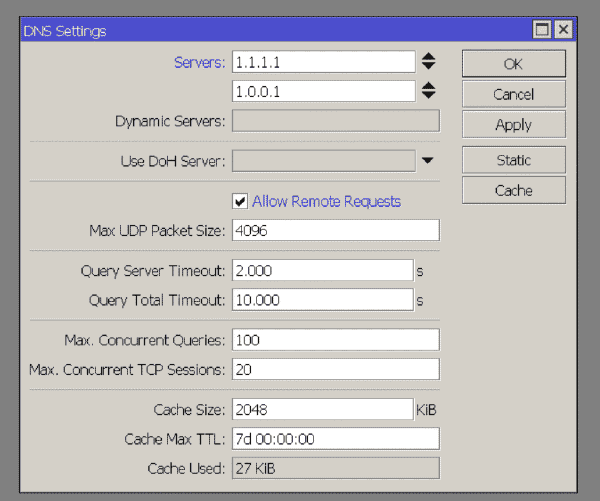Click the OK button
Screen dimensions: 600x501
coord(514,64)
